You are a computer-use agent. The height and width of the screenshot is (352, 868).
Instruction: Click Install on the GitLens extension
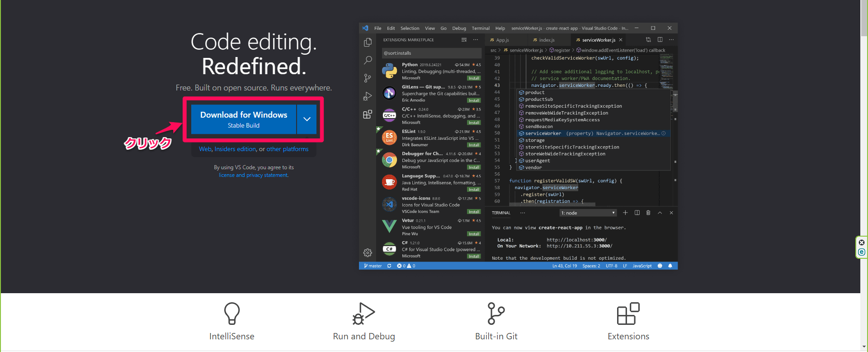[474, 100]
